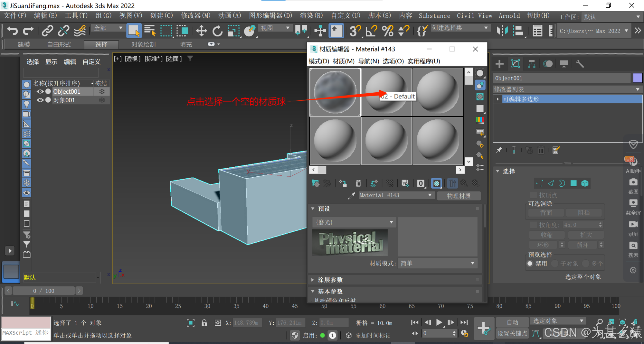
Task: Enable the 按角度 checkbox
Action: click(x=534, y=225)
